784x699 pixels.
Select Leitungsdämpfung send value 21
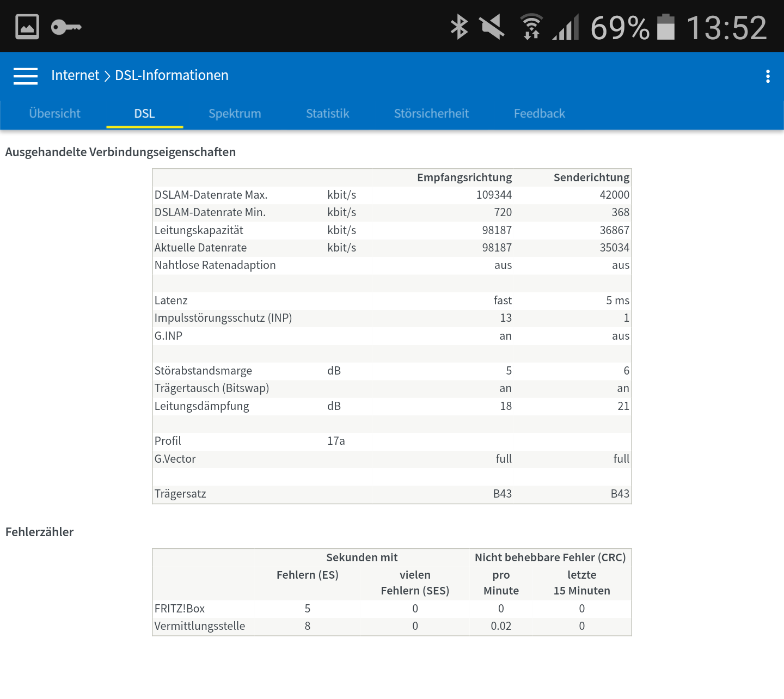pyautogui.click(x=623, y=406)
